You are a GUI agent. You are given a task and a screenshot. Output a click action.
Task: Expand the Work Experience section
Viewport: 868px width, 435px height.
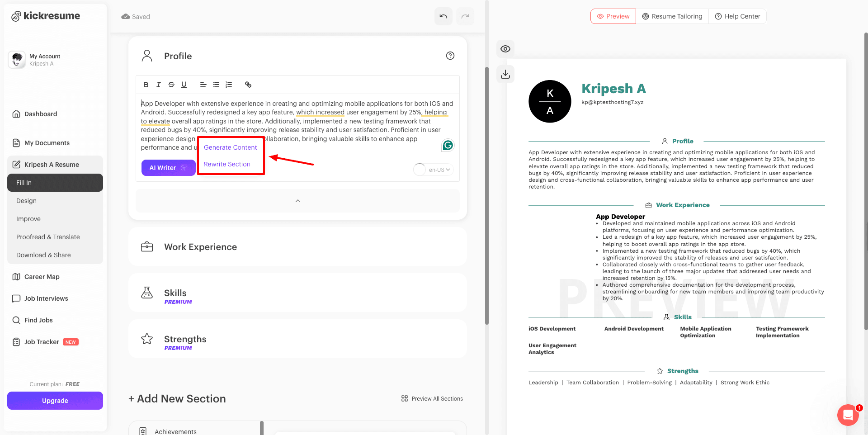click(x=297, y=247)
